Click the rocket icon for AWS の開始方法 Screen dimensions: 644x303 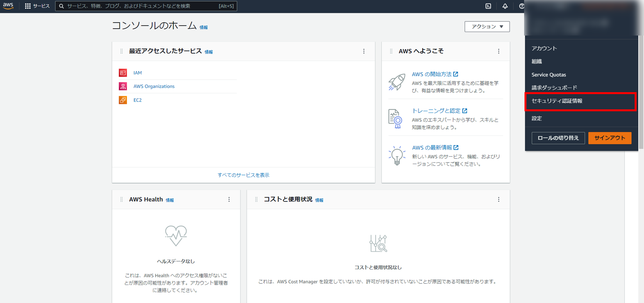(x=397, y=82)
